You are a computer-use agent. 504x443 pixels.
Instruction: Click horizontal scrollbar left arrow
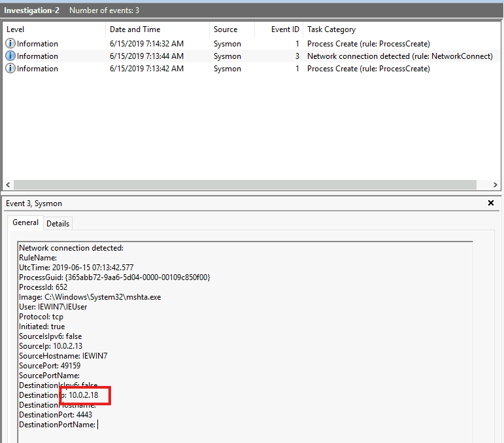[x=8, y=185]
